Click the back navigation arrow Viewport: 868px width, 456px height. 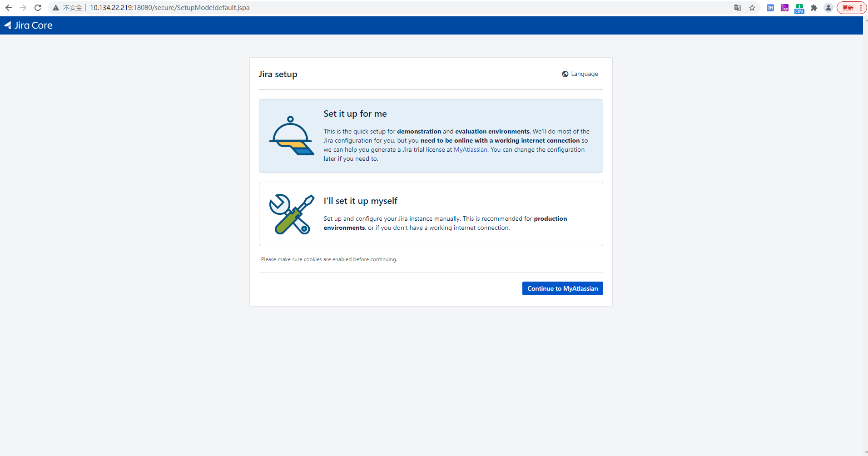(9, 8)
